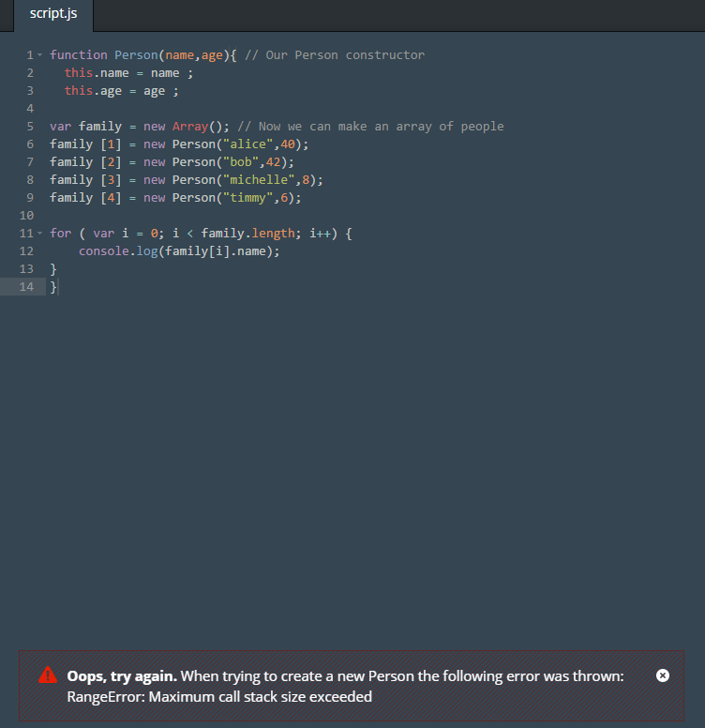Select the script.js tab
This screenshot has height=728, width=705.
click(x=53, y=13)
